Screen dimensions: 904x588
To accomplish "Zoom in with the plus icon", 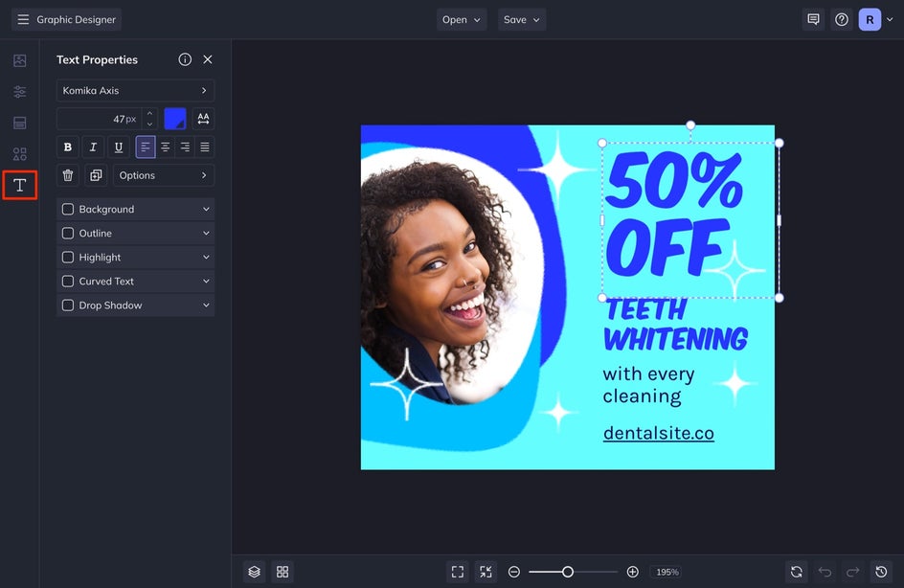I will coord(632,572).
